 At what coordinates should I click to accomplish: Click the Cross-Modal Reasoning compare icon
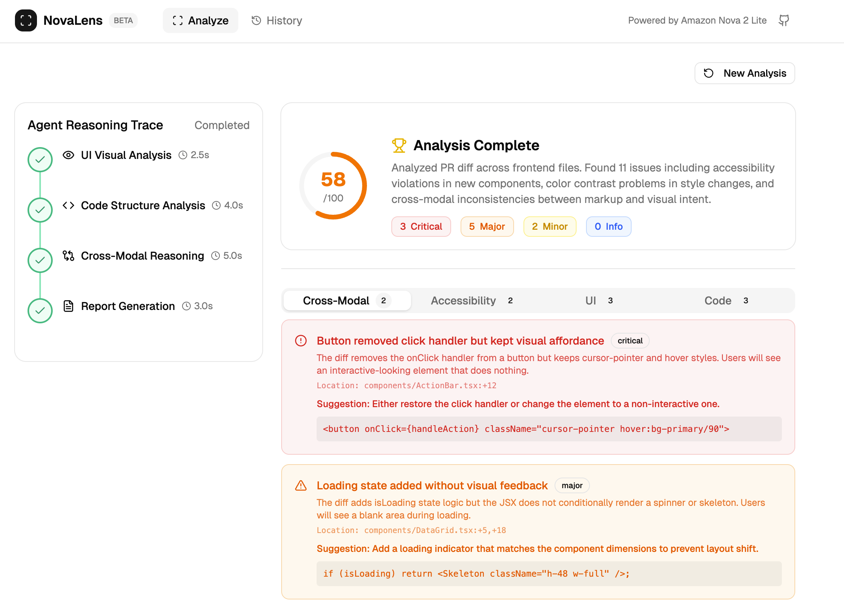tap(68, 256)
